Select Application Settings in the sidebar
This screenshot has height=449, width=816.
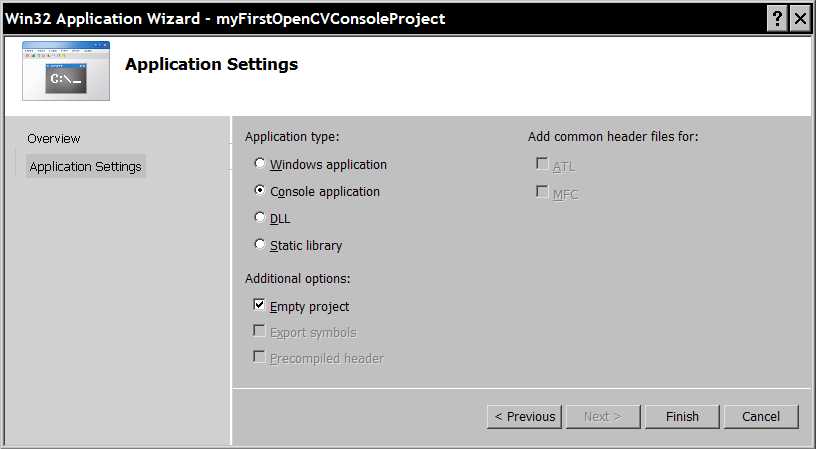point(85,166)
